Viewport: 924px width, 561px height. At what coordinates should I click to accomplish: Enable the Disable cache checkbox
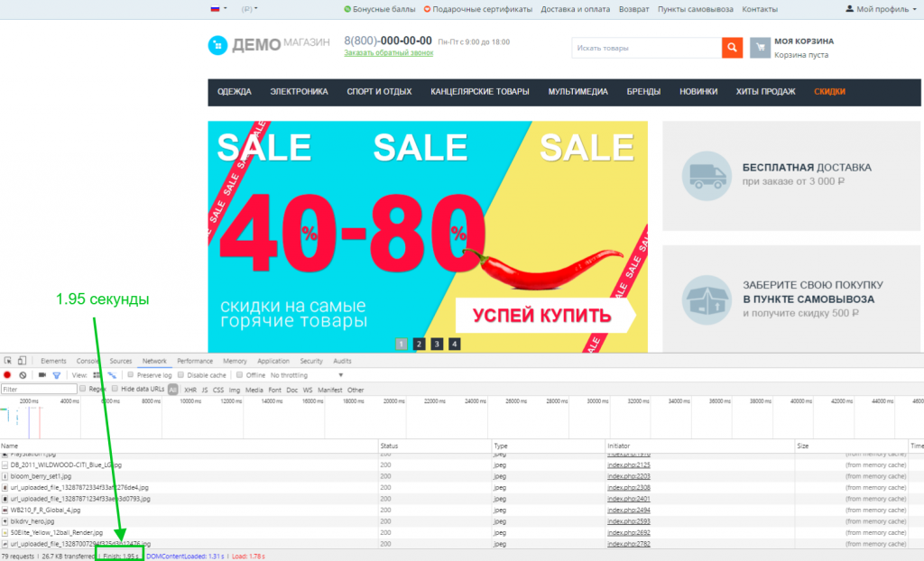click(x=180, y=375)
